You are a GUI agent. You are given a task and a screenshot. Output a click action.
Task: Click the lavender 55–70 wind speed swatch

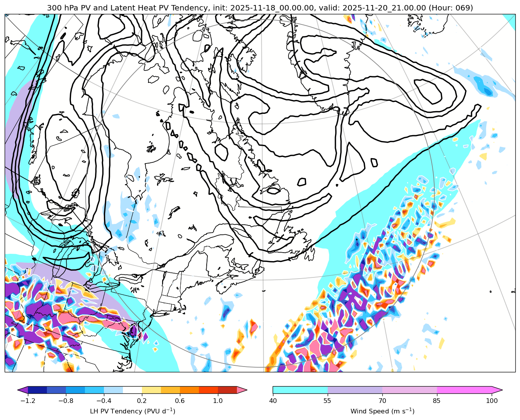pyautogui.click(x=355, y=390)
